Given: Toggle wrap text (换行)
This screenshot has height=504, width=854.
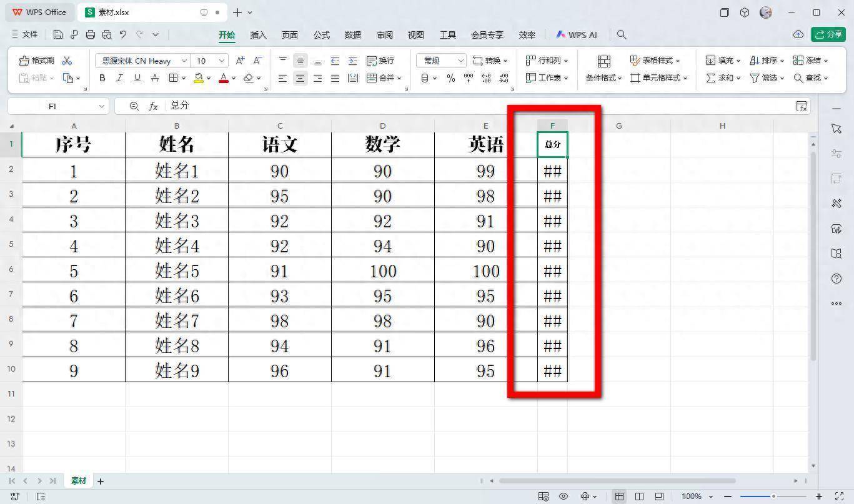Looking at the screenshot, I should 380,61.
